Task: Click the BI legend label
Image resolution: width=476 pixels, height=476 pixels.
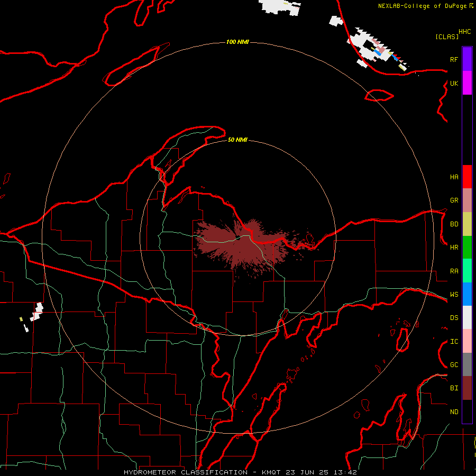Action: click(x=454, y=388)
